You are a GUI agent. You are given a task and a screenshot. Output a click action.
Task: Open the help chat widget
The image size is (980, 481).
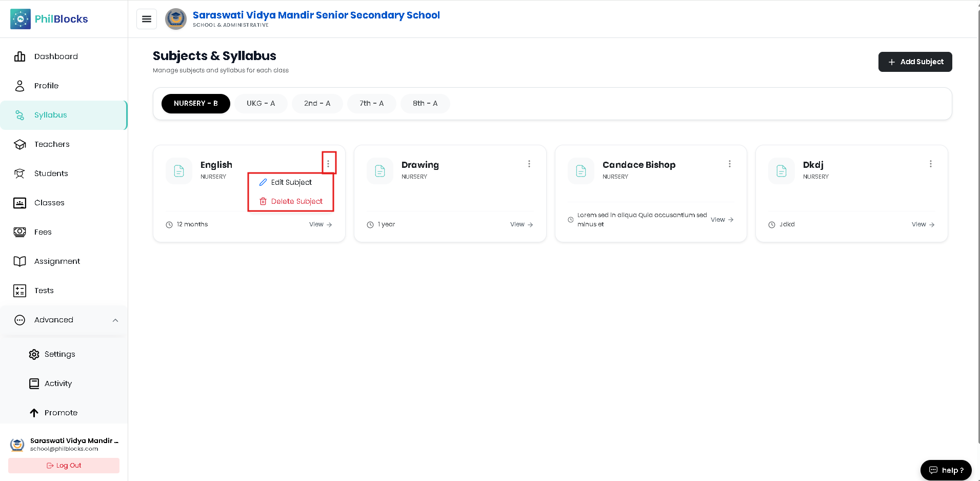(x=946, y=470)
